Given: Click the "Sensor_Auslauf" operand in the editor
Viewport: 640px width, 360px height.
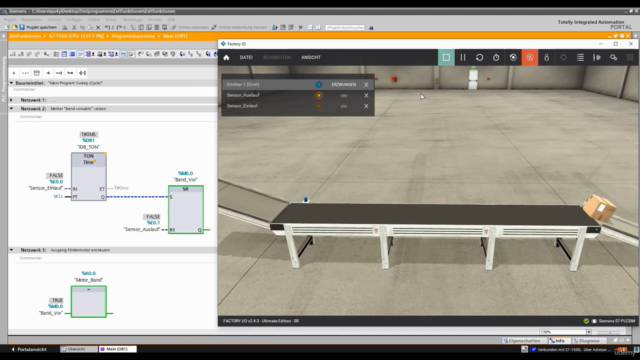Looking at the screenshot, I should 142,229.
